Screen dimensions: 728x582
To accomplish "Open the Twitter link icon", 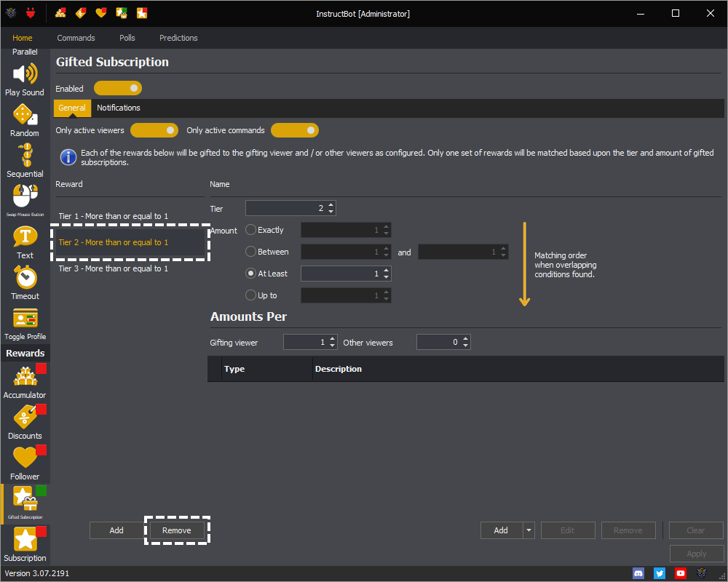I will [x=660, y=573].
